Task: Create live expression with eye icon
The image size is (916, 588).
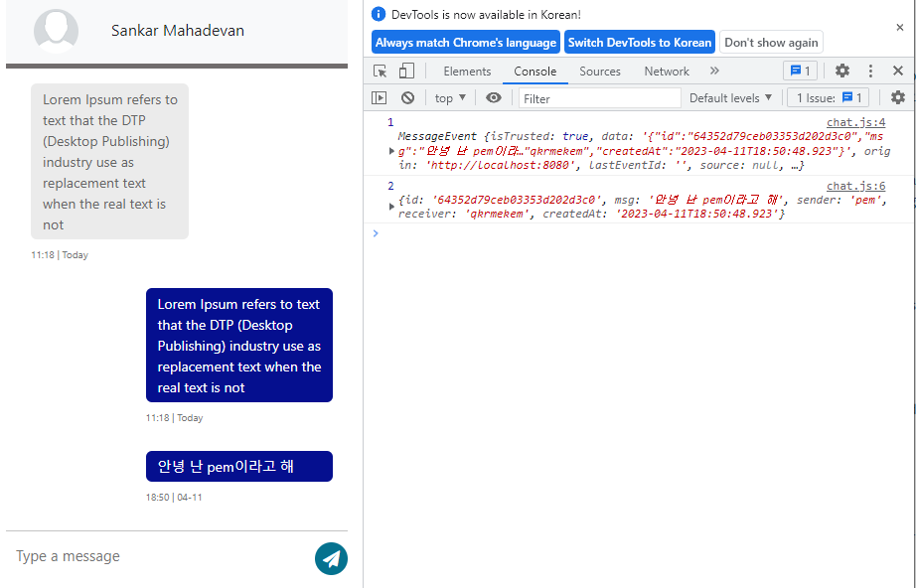Action: pyautogui.click(x=494, y=98)
